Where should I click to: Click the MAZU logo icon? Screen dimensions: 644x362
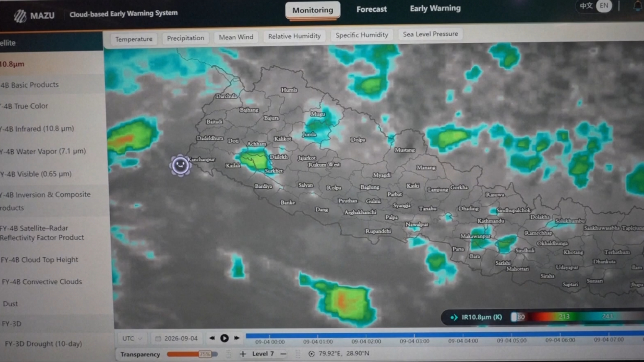pos(20,16)
